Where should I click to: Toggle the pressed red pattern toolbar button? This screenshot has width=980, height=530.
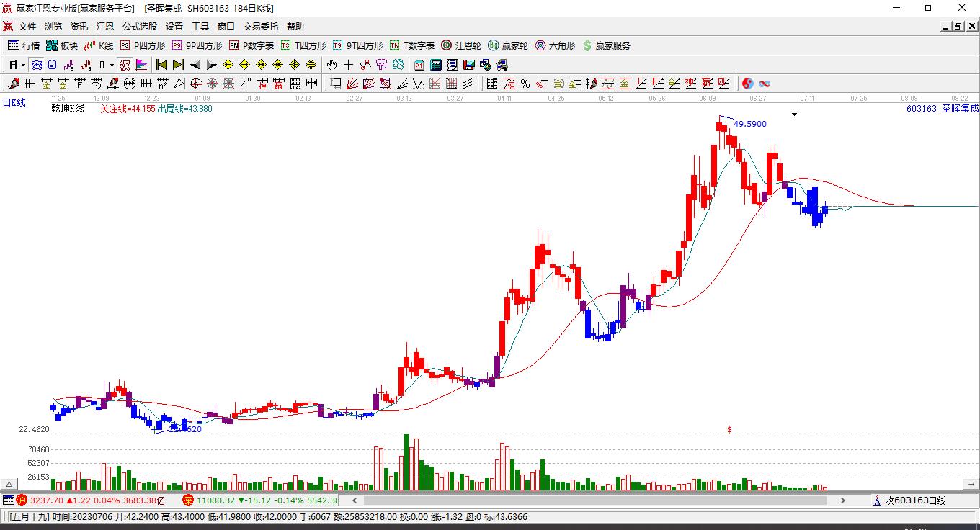click(x=124, y=65)
